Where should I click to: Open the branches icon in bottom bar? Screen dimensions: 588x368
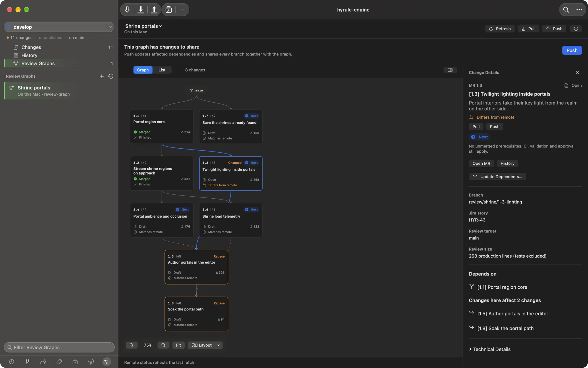[27, 362]
